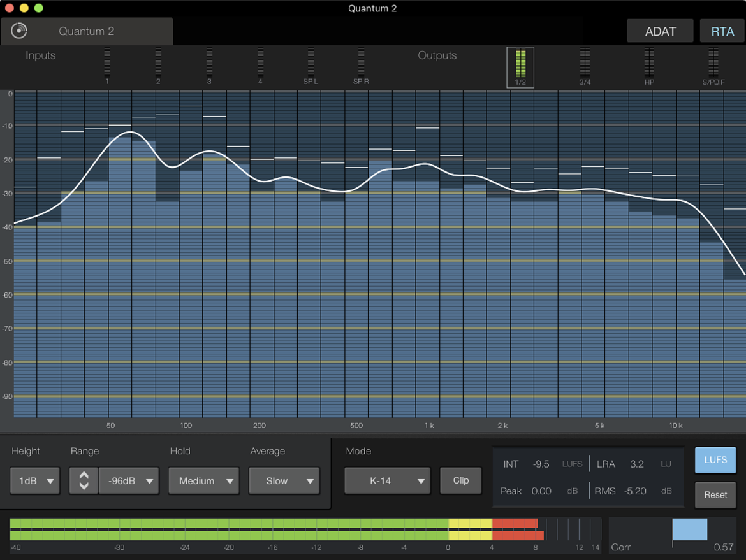Screen dimensions: 746x560
Task: Open the Average dropdown set to Slow
Action: pyautogui.click(x=284, y=480)
